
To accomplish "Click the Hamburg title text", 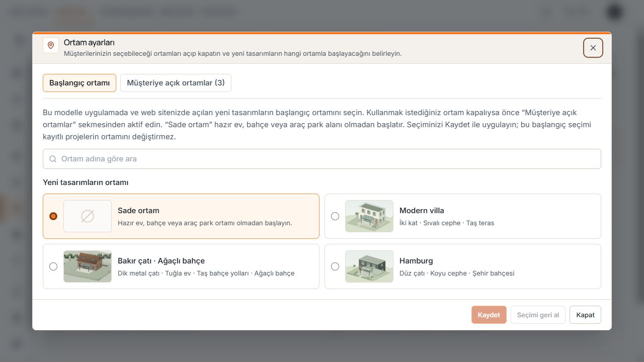I will 416,261.
